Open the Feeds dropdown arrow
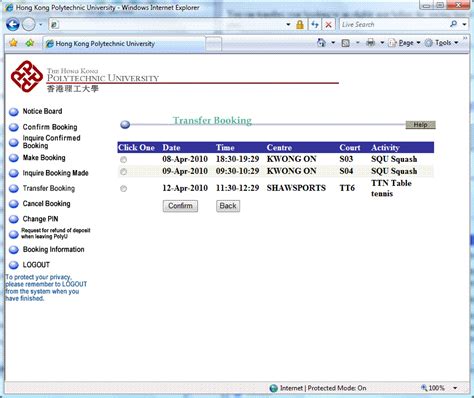Viewport: 474px width, 398px height. (357, 43)
